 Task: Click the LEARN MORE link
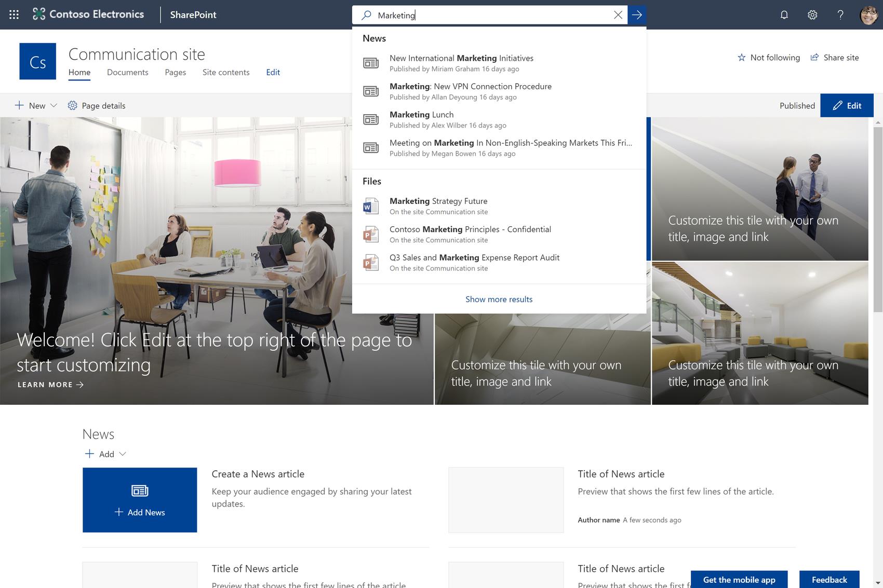pos(50,385)
